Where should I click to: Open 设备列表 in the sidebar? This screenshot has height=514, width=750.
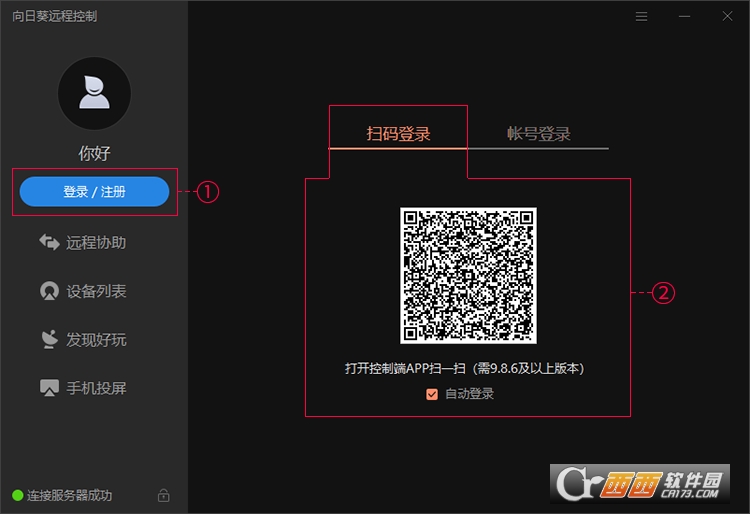[x=82, y=291]
